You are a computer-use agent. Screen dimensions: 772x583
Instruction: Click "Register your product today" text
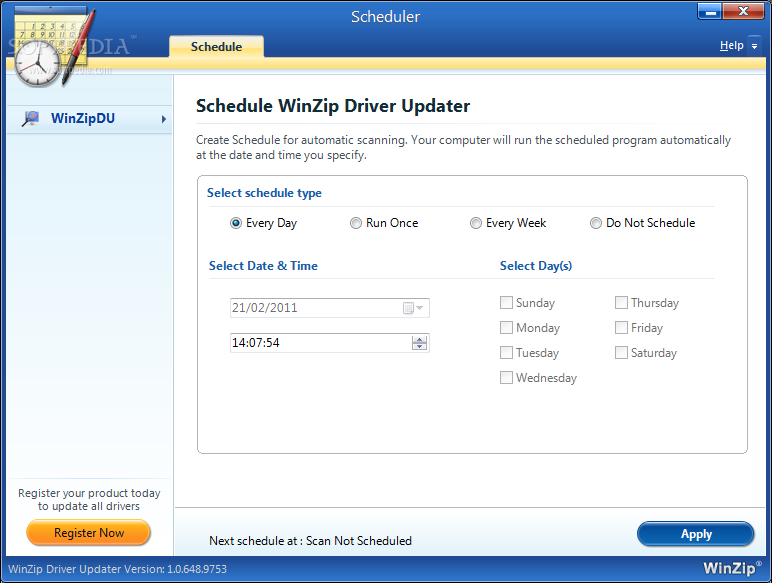[x=89, y=493]
